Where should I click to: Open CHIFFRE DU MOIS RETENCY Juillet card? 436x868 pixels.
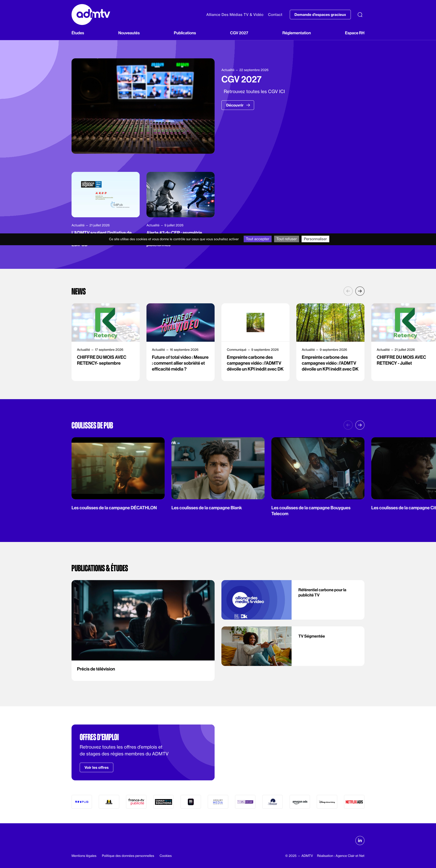[404, 342]
